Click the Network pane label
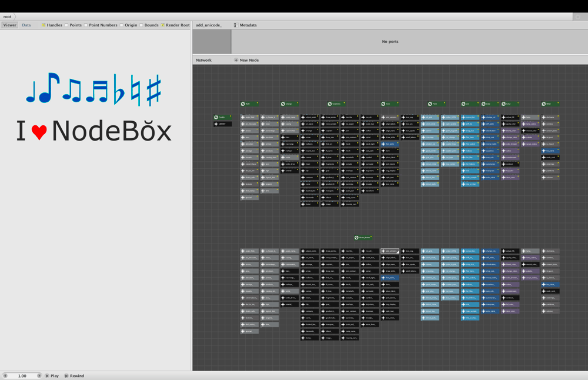 203,60
